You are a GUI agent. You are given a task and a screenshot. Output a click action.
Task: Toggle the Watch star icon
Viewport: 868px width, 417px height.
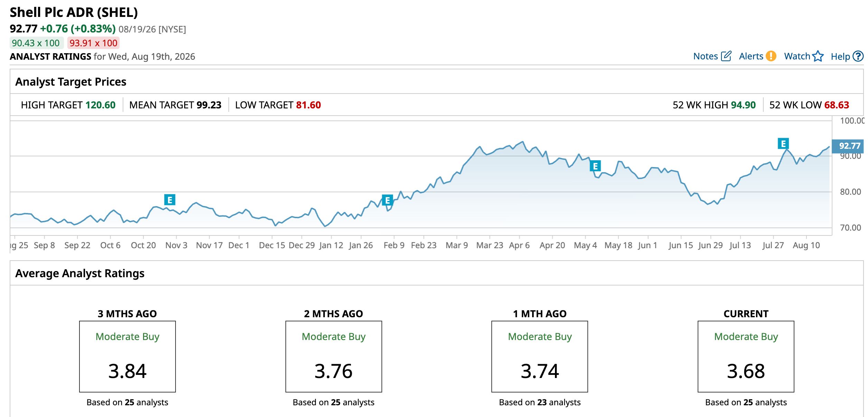coord(818,56)
